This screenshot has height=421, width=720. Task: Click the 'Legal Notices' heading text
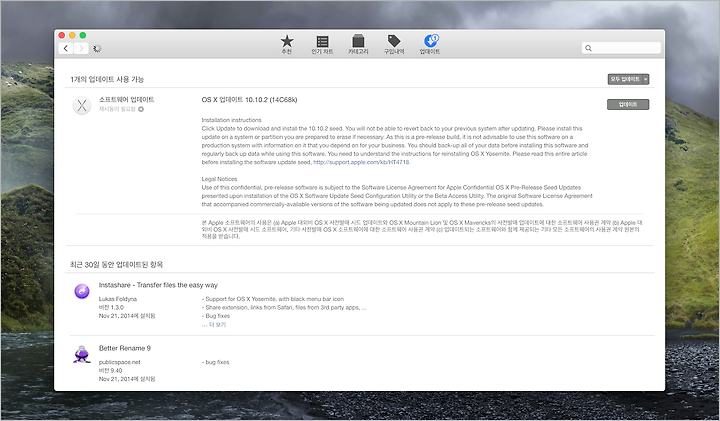coord(219,179)
